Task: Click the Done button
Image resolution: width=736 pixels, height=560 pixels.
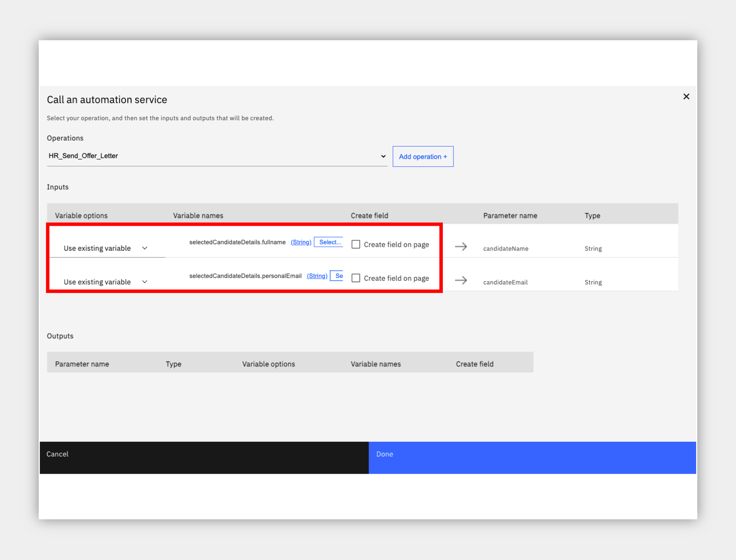Action: (x=532, y=458)
